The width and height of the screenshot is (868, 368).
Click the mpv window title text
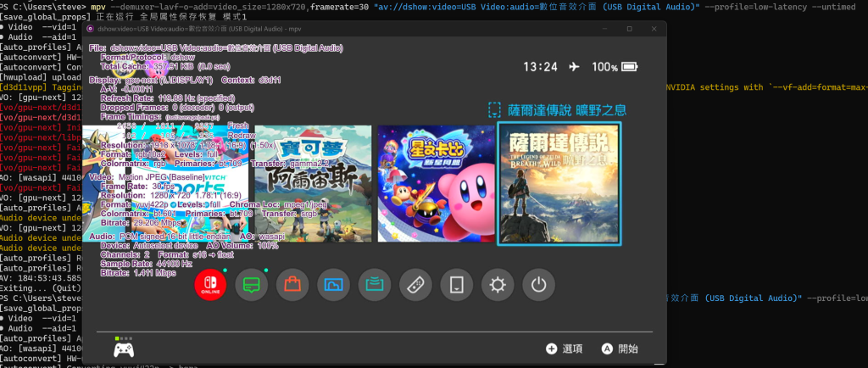pyautogui.click(x=199, y=29)
